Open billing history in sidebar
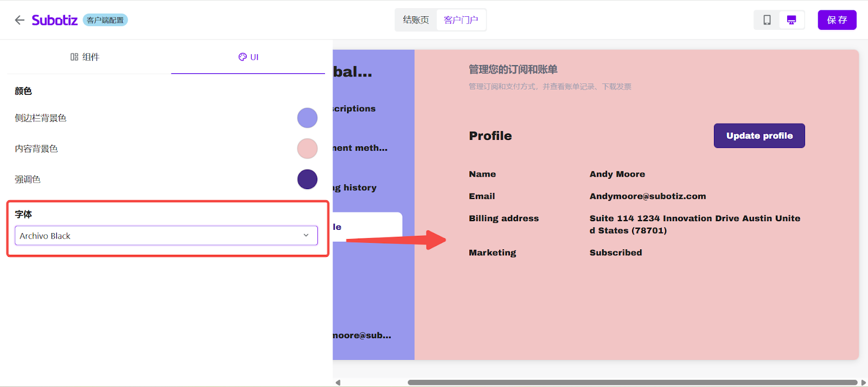Screen dimensions: 868x387 click(356, 188)
